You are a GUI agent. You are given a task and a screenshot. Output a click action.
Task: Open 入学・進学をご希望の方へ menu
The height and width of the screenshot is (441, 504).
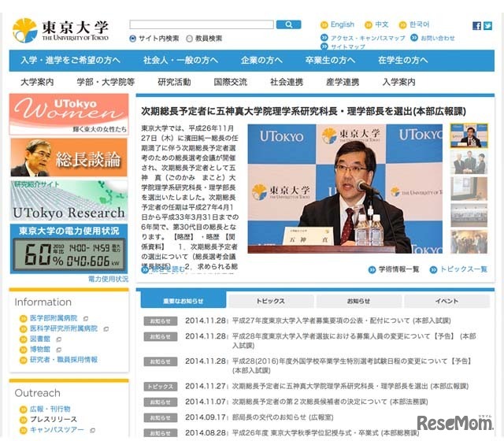tap(70, 60)
